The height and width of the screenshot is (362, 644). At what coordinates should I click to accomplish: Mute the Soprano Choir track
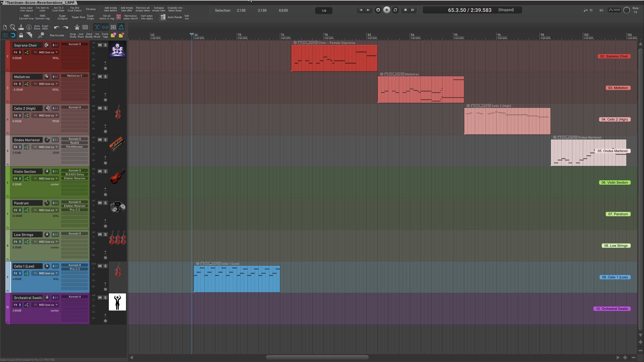[100, 45]
